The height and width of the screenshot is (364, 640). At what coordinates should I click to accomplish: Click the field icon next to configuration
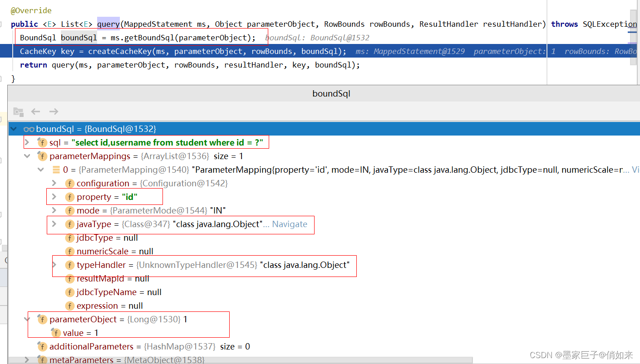(x=69, y=184)
